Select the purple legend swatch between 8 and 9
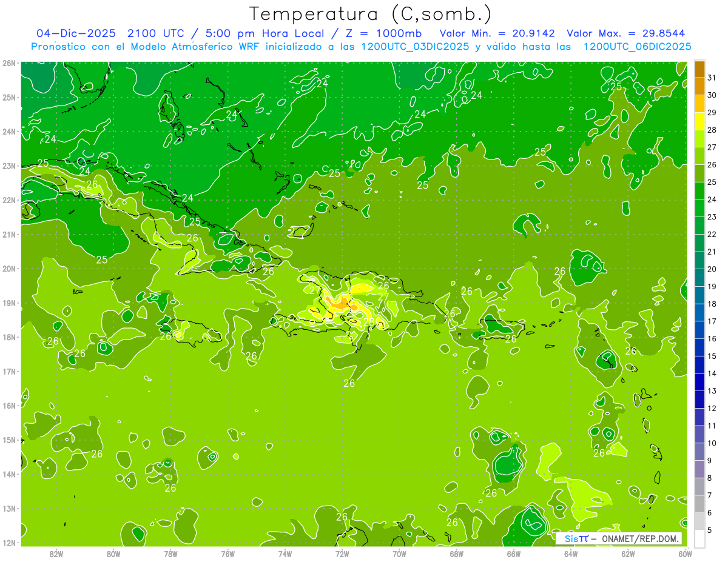728x562 pixels. point(699,469)
